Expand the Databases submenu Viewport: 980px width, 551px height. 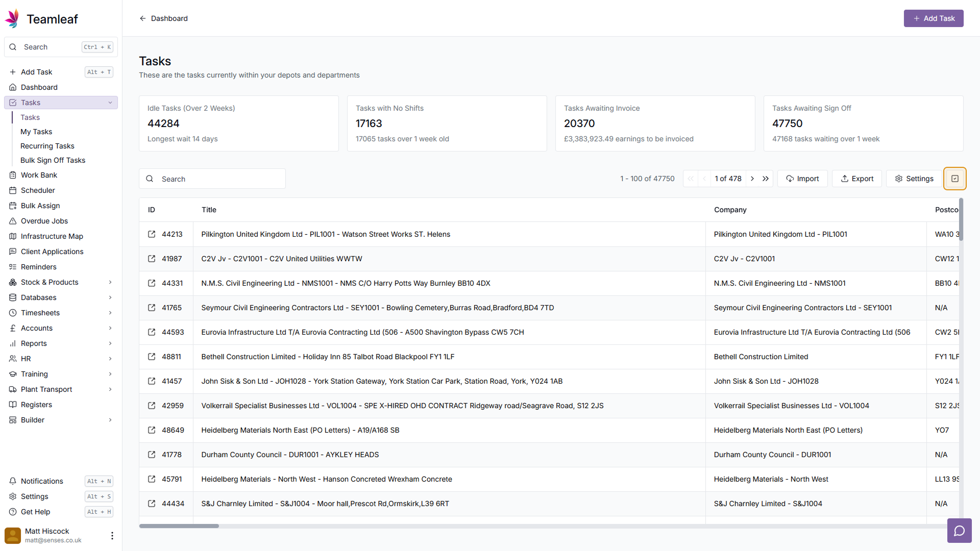pyautogui.click(x=110, y=297)
